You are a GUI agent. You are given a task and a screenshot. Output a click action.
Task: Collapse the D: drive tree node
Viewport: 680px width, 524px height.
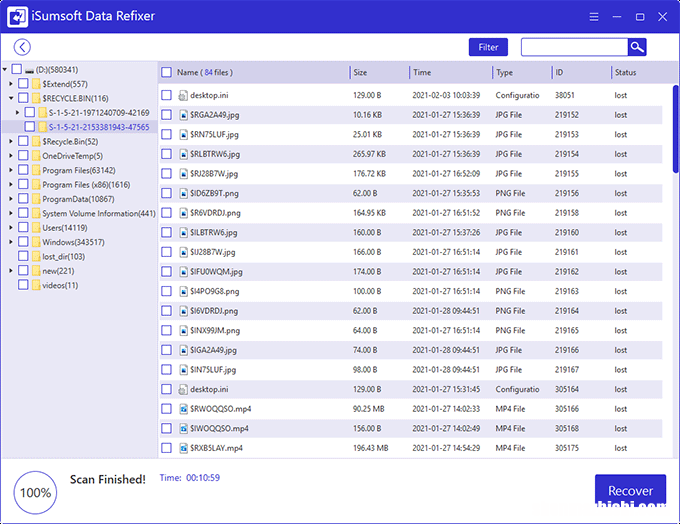pyautogui.click(x=5, y=69)
